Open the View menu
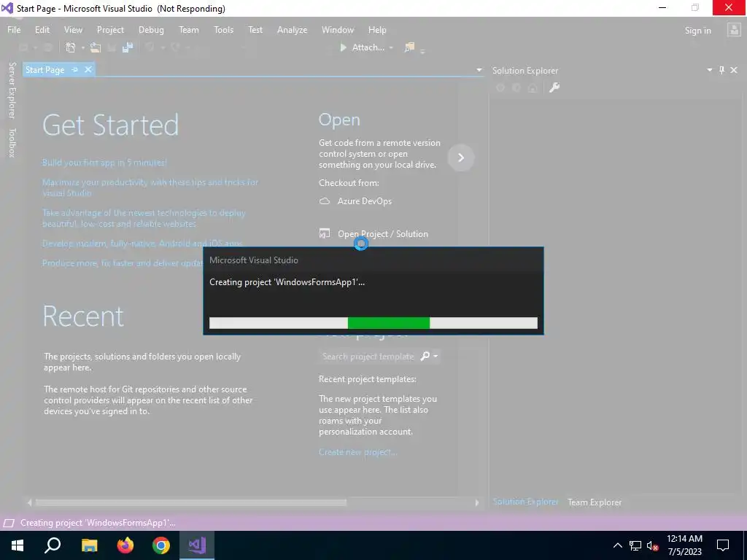This screenshot has height=560, width=747. pos(73,29)
